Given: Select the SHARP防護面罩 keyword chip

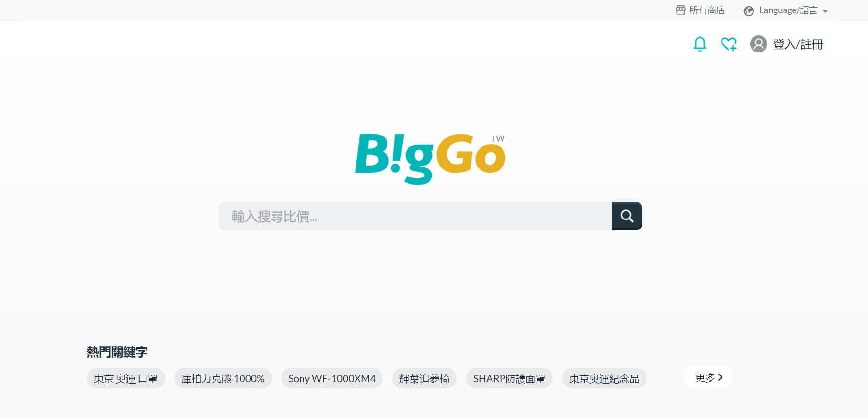Looking at the screenshot, I should pyautogui.click(x=509, y=378).
